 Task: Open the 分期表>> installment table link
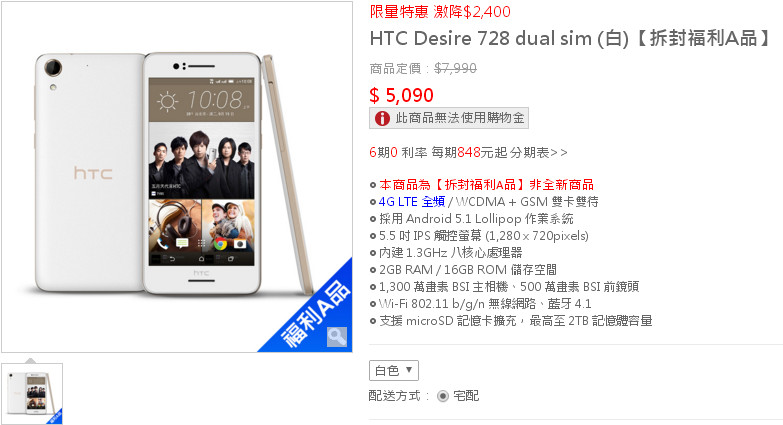(x=538, y=152)
